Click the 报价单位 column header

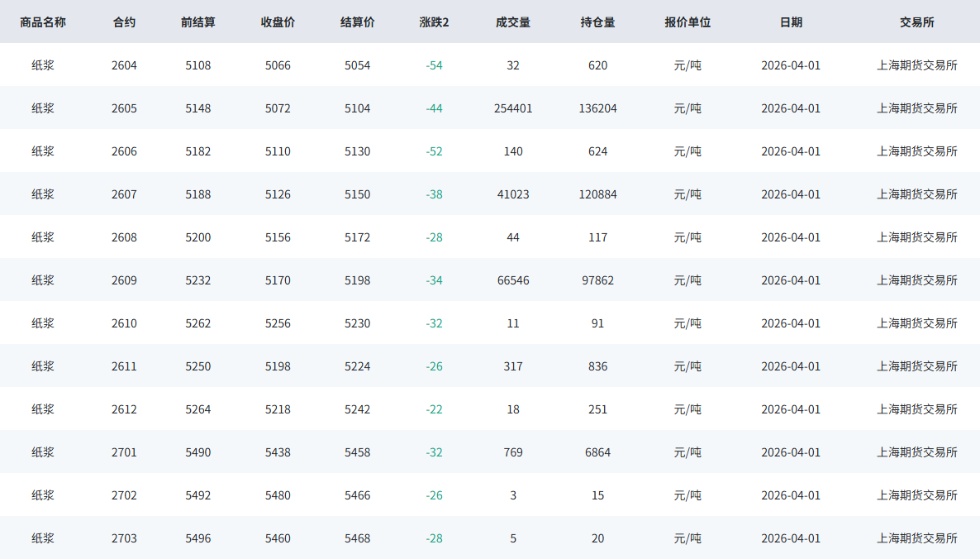coord(687,22)
